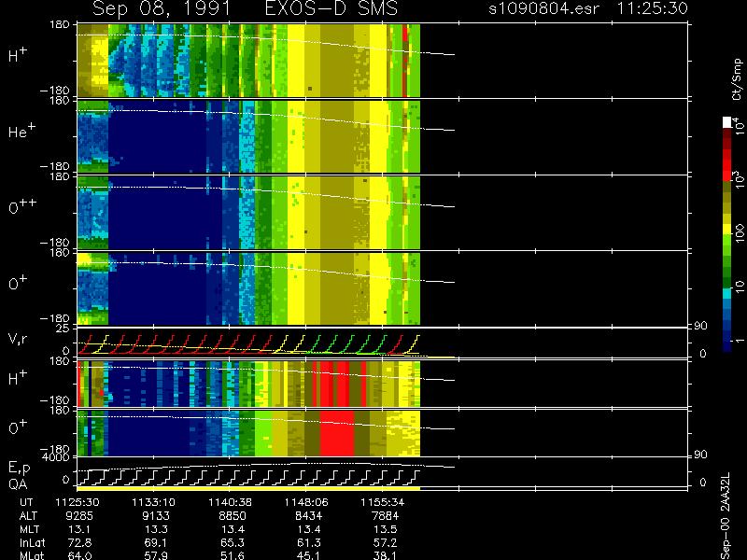Screen dimensions: 747x560
Task: Click the MLT value "13.1"
Action: 79,529
